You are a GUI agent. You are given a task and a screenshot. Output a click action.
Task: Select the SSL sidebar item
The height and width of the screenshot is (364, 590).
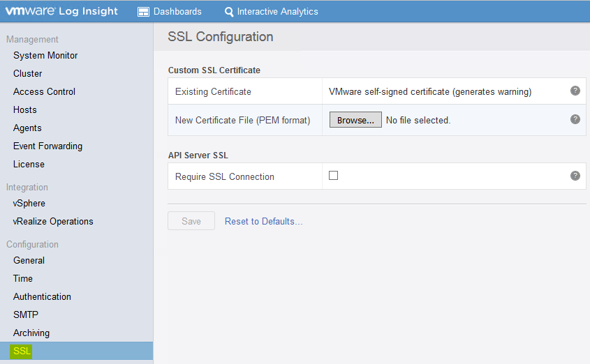click(76, 351)
